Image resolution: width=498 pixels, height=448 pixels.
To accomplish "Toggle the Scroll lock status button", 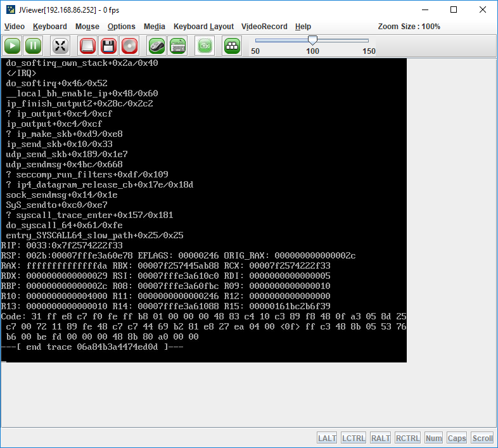I will [482, 438].
